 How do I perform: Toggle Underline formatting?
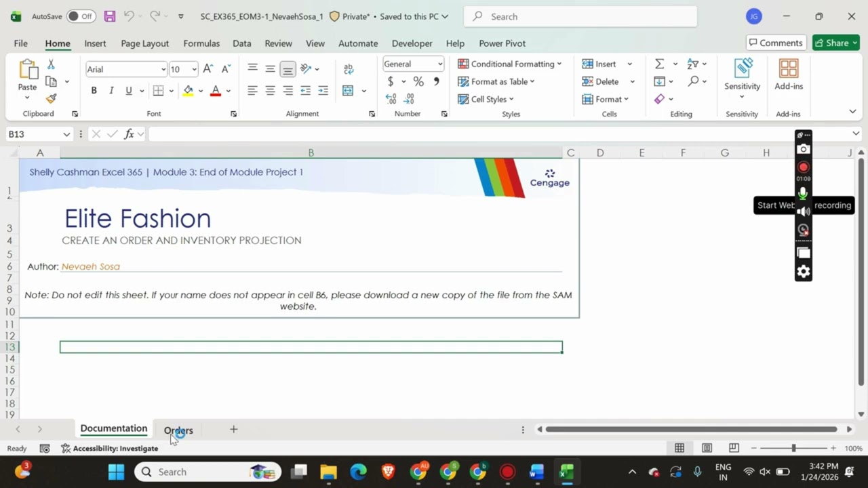(x=129, y=90)
